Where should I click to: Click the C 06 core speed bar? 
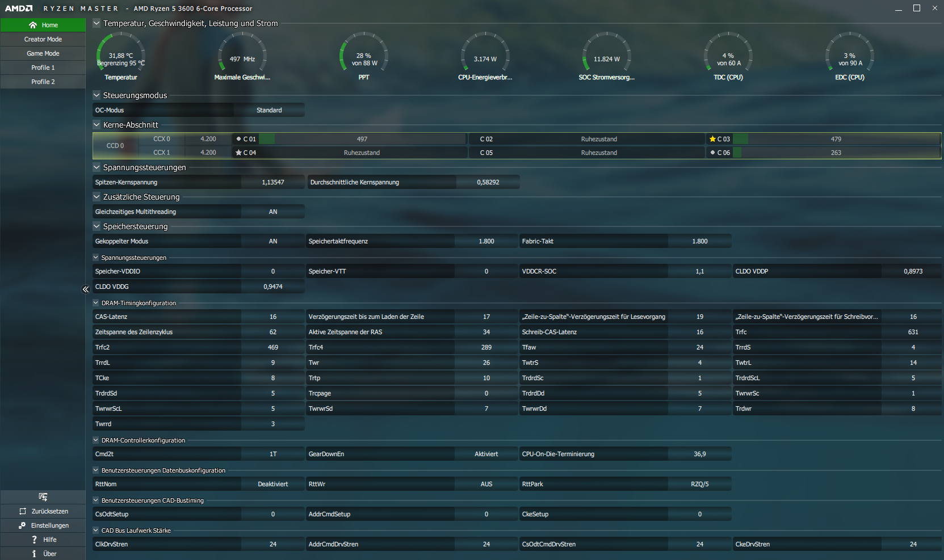[x=837, y=153]
